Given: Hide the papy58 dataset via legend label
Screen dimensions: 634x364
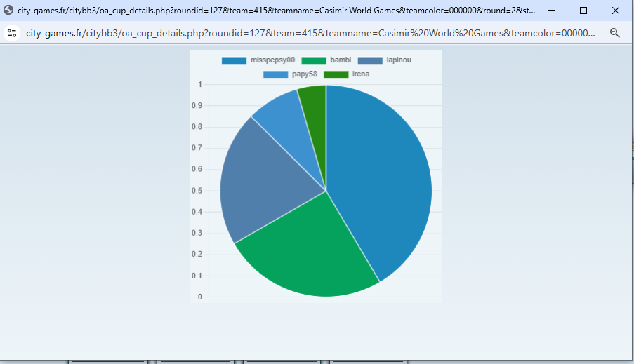Looking at the screenshot, I should (x=304, y=74).
